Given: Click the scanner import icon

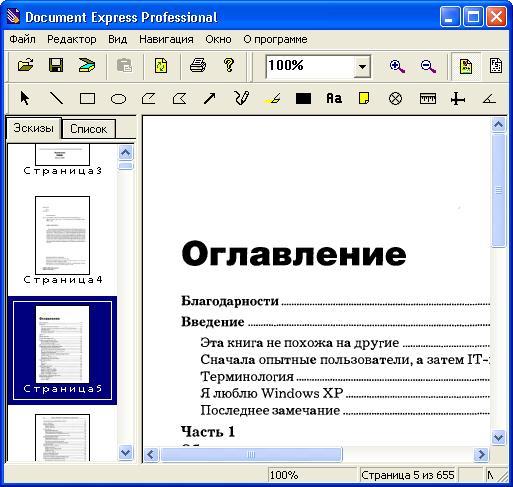Looking at the screenshot, I should pos(87,65).
